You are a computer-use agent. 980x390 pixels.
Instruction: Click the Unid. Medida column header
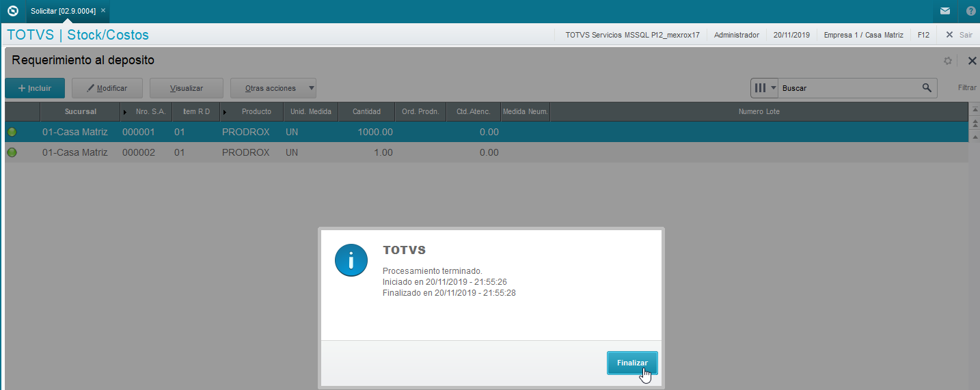point(311,111)
